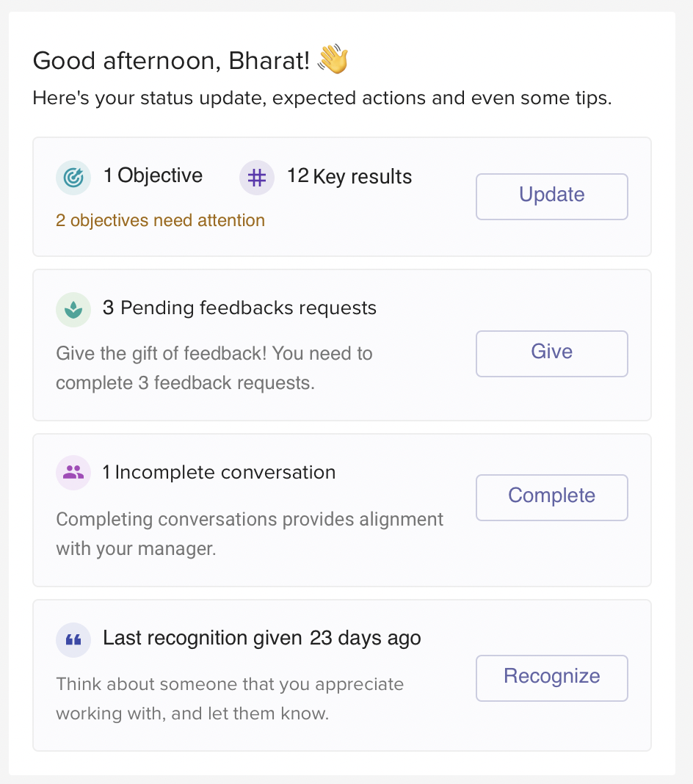Click the Update button
The image size is (693, 784).
[x=552, y=197]
